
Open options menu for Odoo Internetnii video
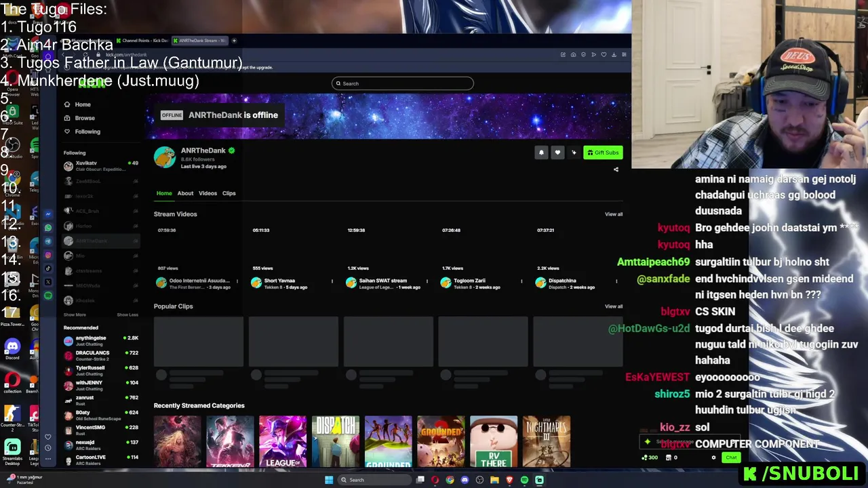(x=237, y=281)
